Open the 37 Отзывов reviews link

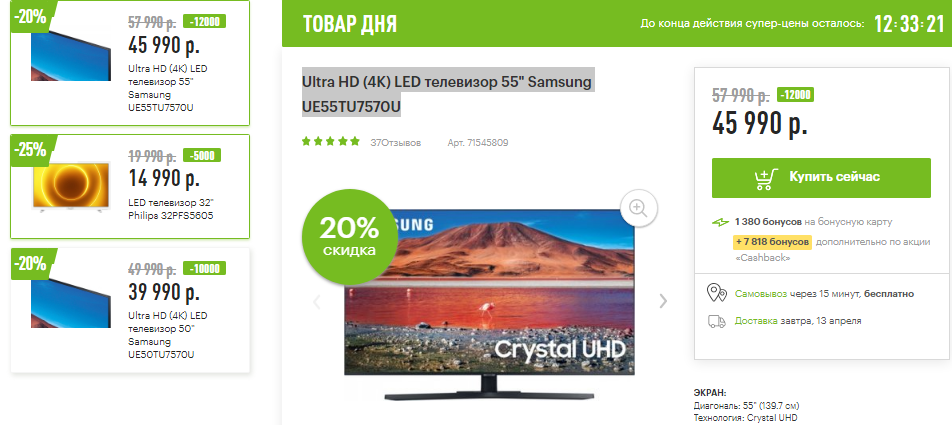(x=395, y=143)
